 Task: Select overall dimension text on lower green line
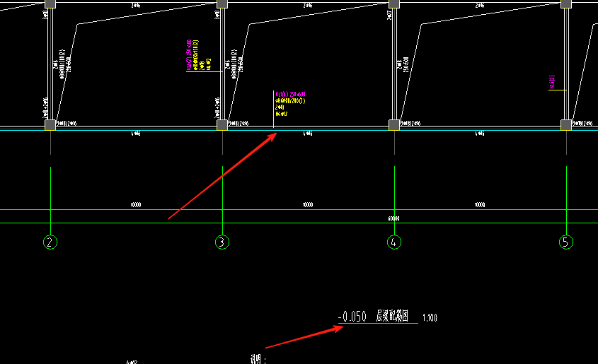point(393,218)
